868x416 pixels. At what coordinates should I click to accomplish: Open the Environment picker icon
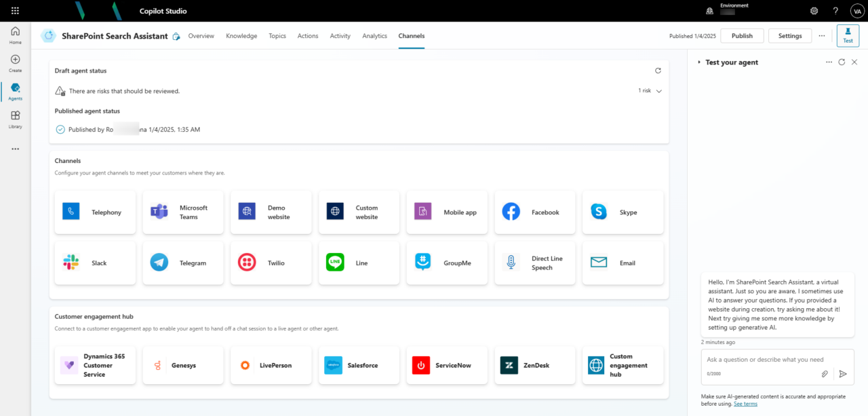point(709,11)
